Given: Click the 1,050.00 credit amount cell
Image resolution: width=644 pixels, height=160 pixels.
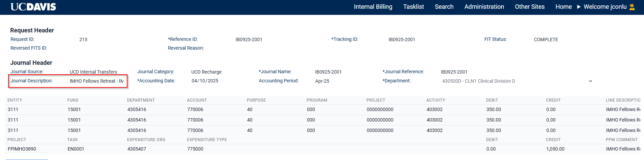Looking at the screenshot, I should pyautogui.click(x=555, y=149).
